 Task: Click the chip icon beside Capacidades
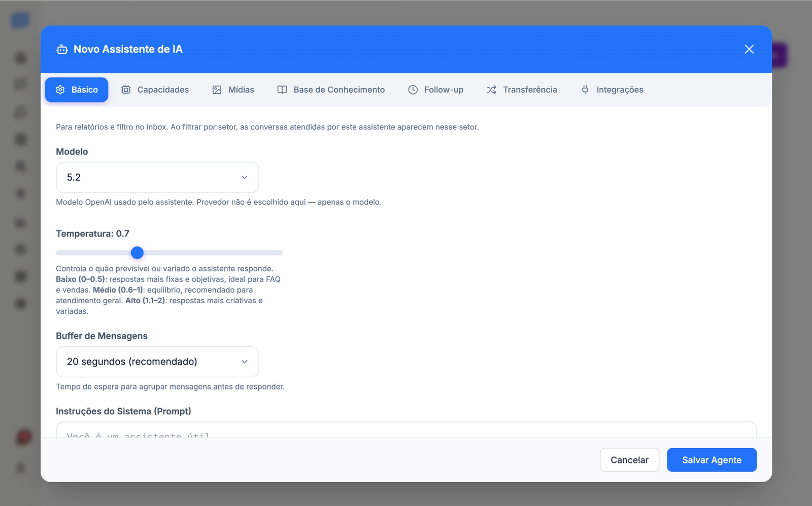126,90
